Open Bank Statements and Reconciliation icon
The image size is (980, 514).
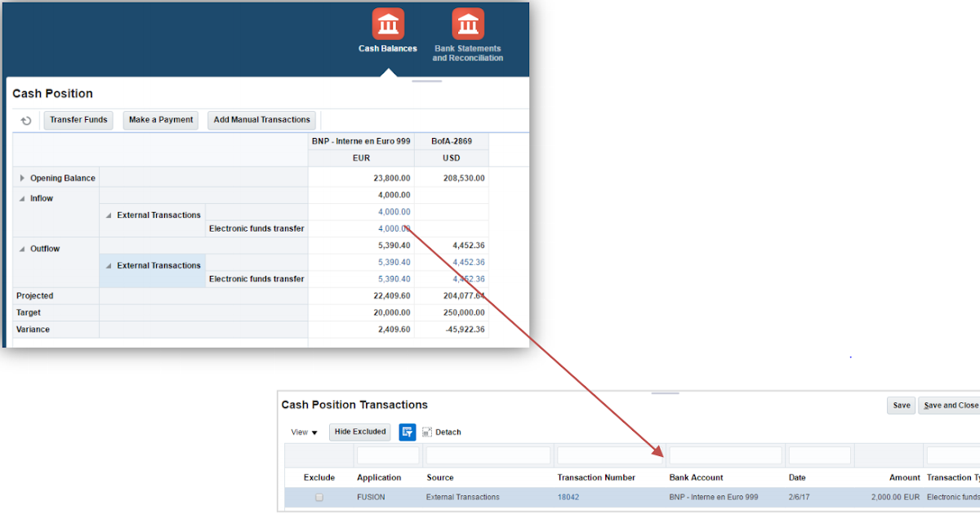point(467,24)
